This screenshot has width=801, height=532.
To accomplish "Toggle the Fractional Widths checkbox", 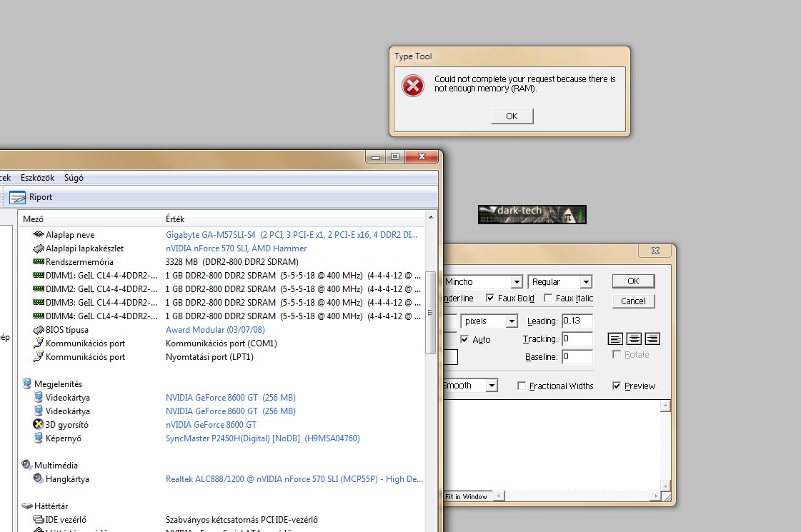I will click(x=522, y=386).
